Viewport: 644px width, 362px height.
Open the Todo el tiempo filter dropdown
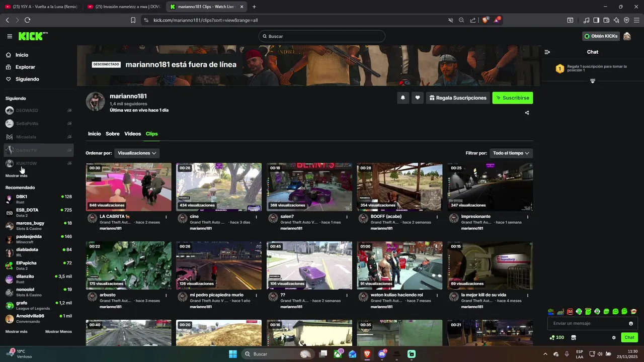[x=511, y=153]
